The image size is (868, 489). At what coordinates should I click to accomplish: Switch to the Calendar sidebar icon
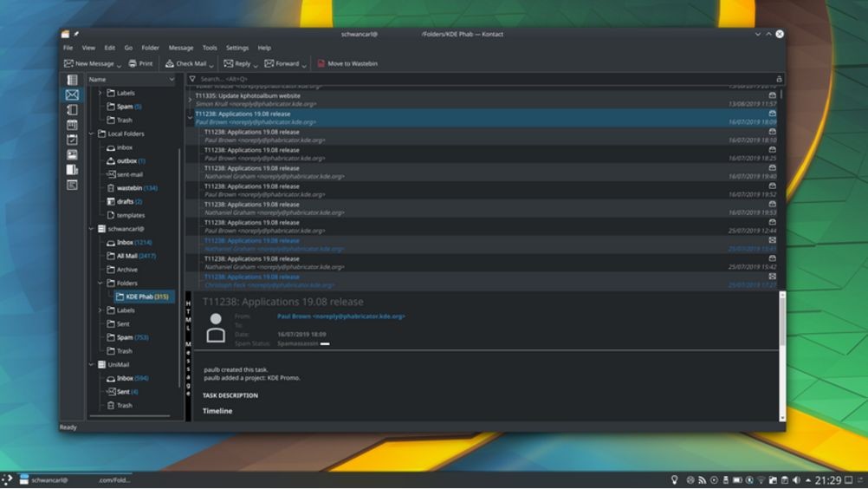click(72, 125)
